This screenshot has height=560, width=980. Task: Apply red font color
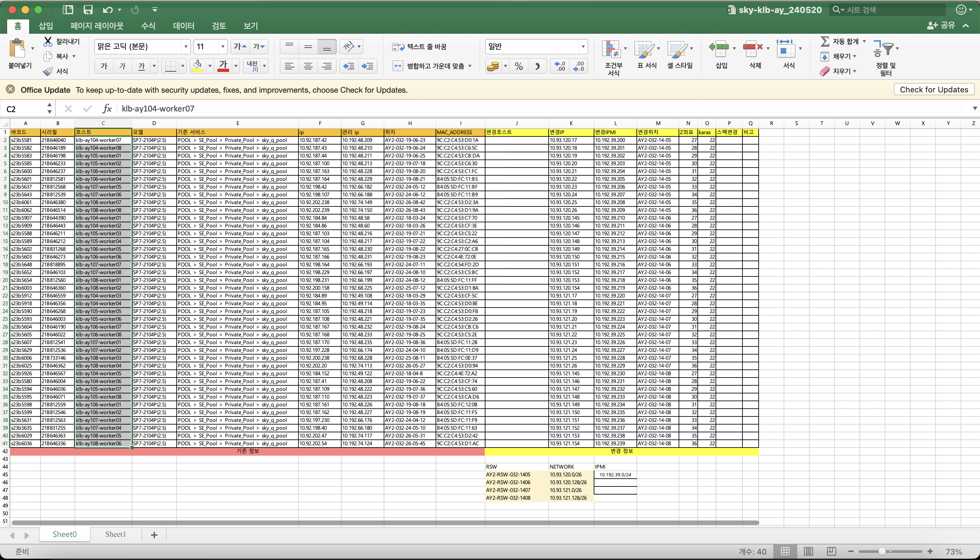pos(223,66)
